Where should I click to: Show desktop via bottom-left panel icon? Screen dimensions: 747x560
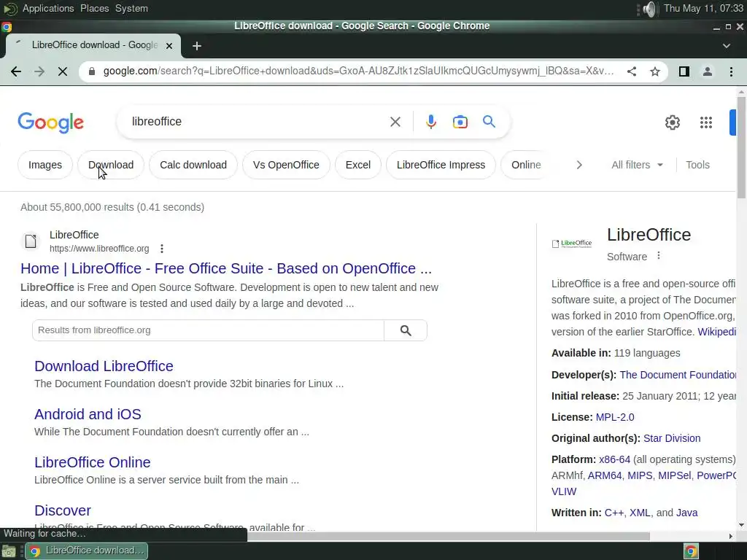click(x=9, y=551)
